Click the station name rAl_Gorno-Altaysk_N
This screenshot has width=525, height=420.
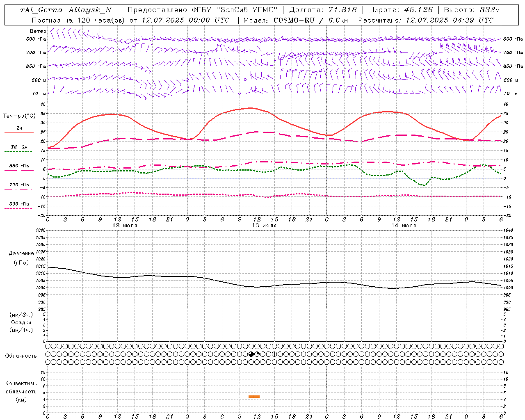tap(66, 10)
